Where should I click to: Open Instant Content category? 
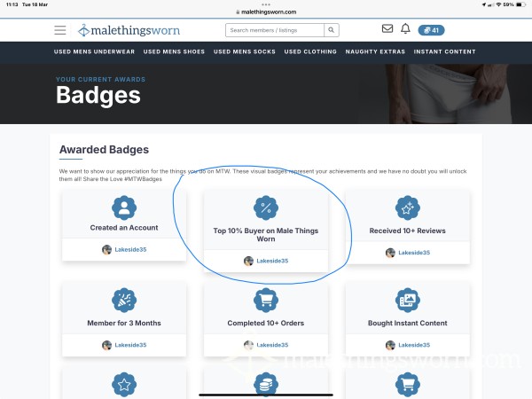click(444, 51)
